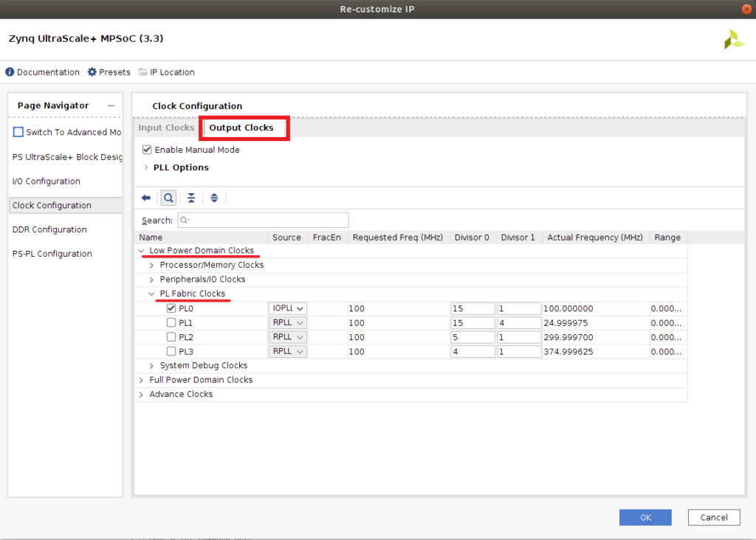
Task: Enable the PL1 clock checkbox
Action: point(171,323)
